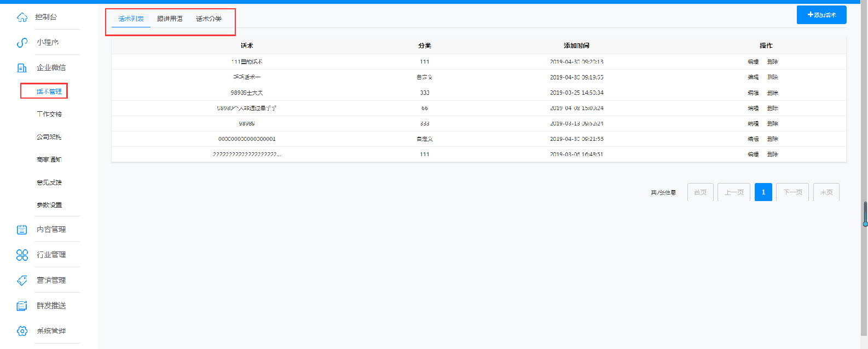
Task: Open the 小程序 menu label
Action: [48, 42]
